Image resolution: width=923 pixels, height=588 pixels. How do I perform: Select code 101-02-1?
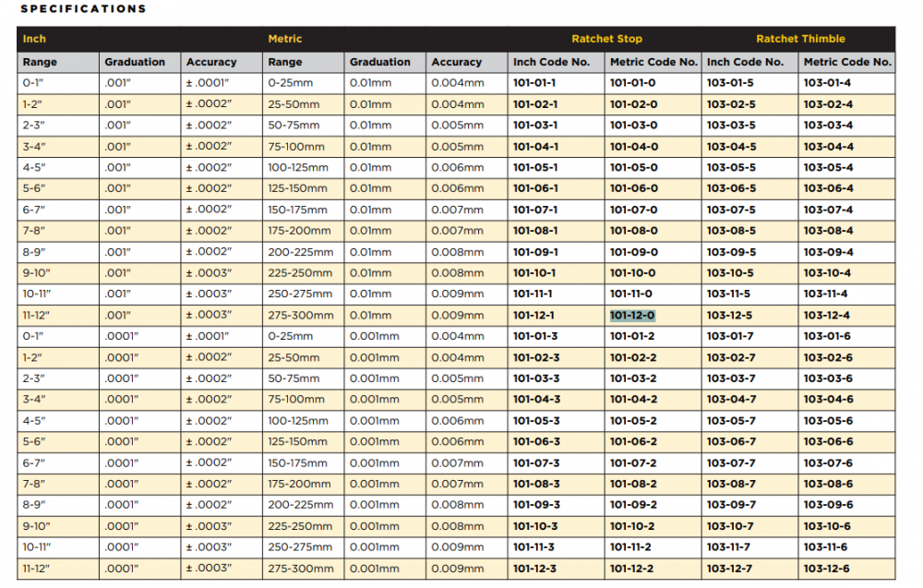[x=535, y=104]
